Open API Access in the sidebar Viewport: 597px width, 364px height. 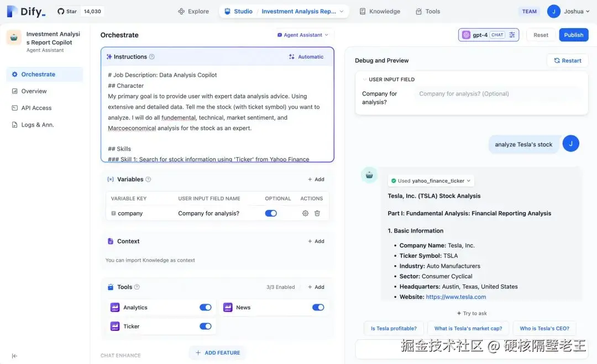(x=45, y=108)
